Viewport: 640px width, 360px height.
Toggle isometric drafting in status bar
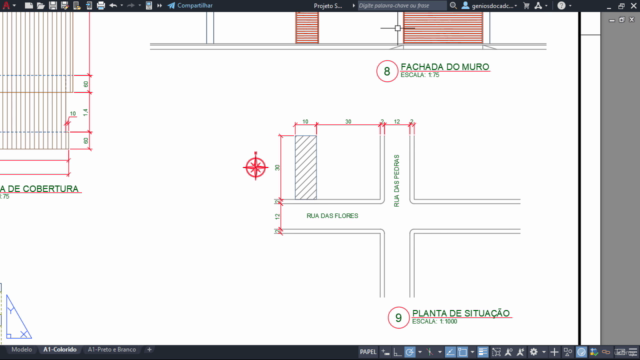click(430, 352)
